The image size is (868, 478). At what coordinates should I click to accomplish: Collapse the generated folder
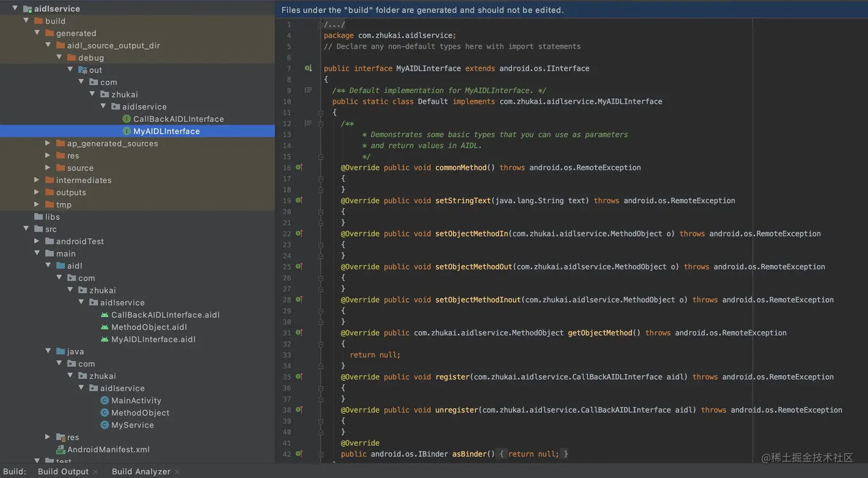tap(37, 33)
